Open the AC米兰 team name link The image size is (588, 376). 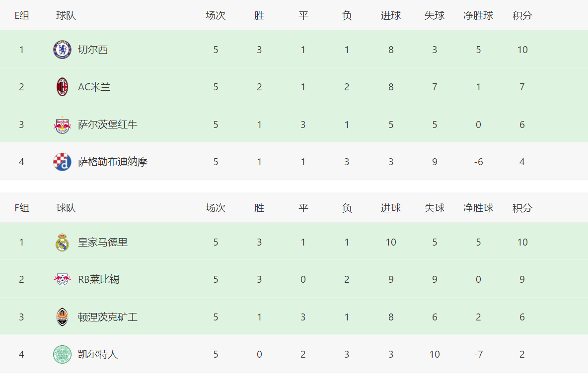pyautogui.click(x=94, y=87)
